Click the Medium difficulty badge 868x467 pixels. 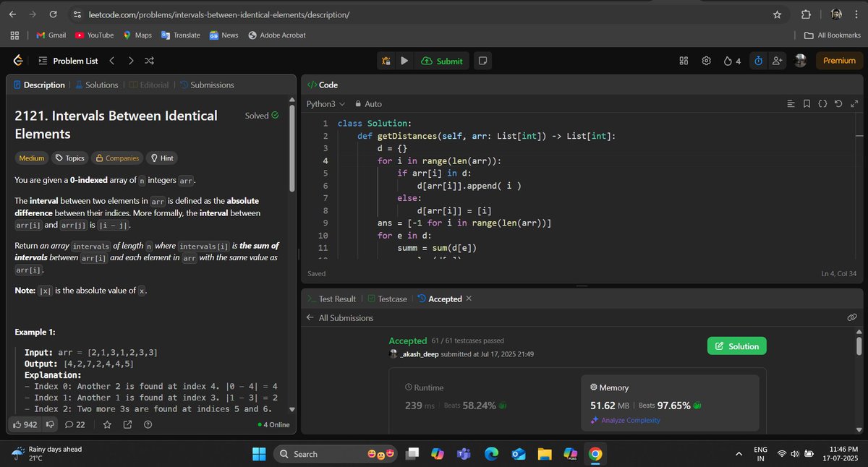point(32,158)
